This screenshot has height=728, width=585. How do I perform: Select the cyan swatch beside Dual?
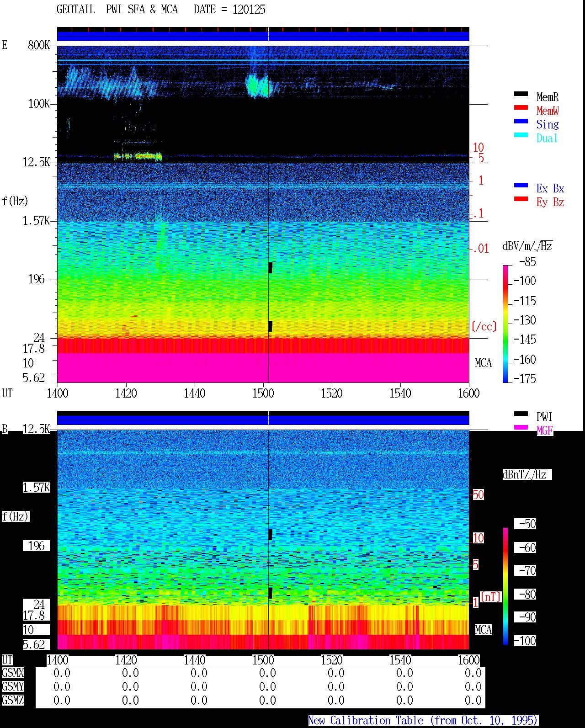[x=521, y=135]
